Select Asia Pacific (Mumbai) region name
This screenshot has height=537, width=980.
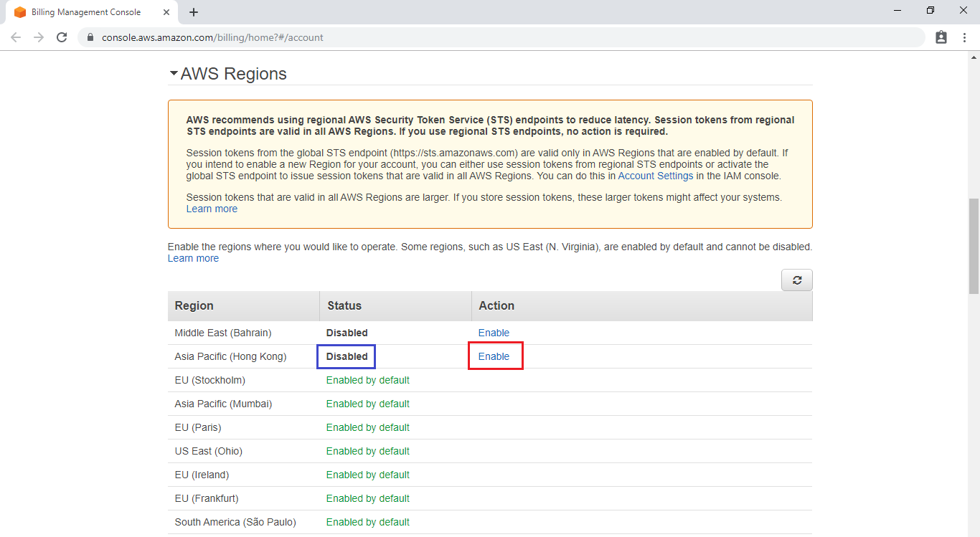pos(223,404)
